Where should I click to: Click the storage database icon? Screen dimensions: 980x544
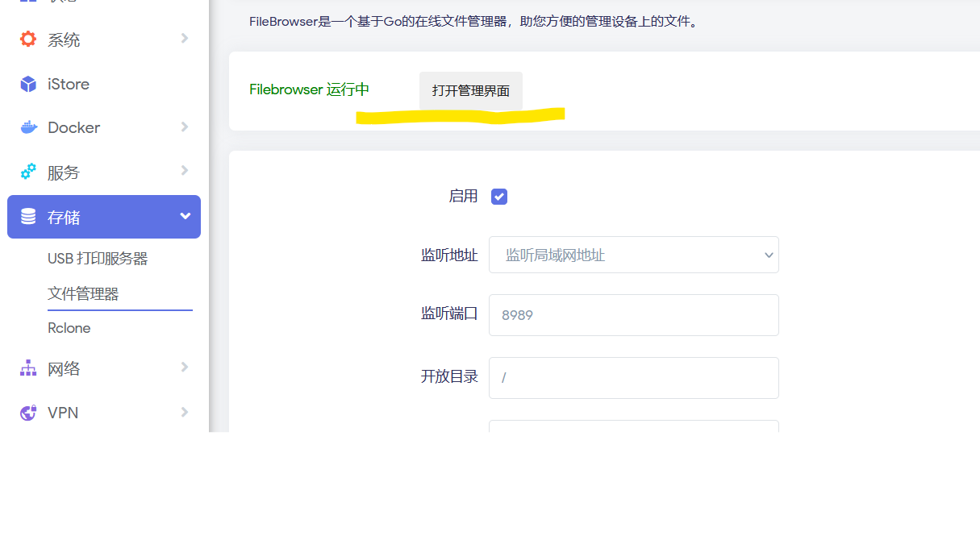tap(28, 216)
